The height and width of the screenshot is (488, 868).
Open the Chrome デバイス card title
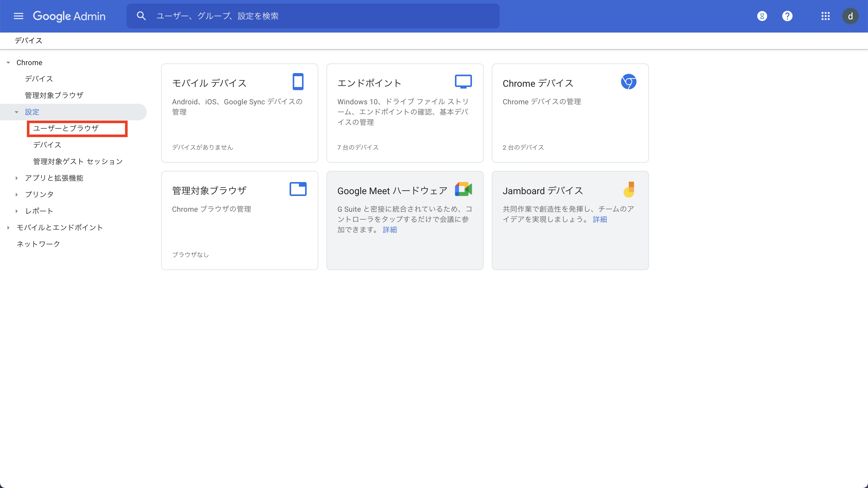tap(538, 83)
